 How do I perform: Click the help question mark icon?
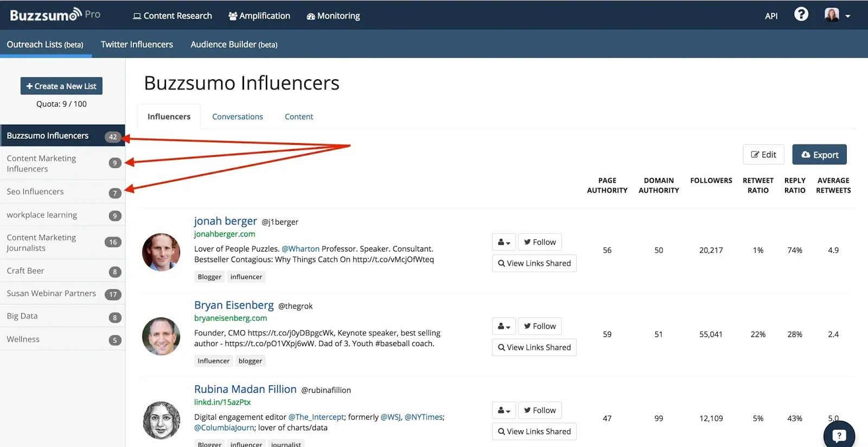[801, 15]
